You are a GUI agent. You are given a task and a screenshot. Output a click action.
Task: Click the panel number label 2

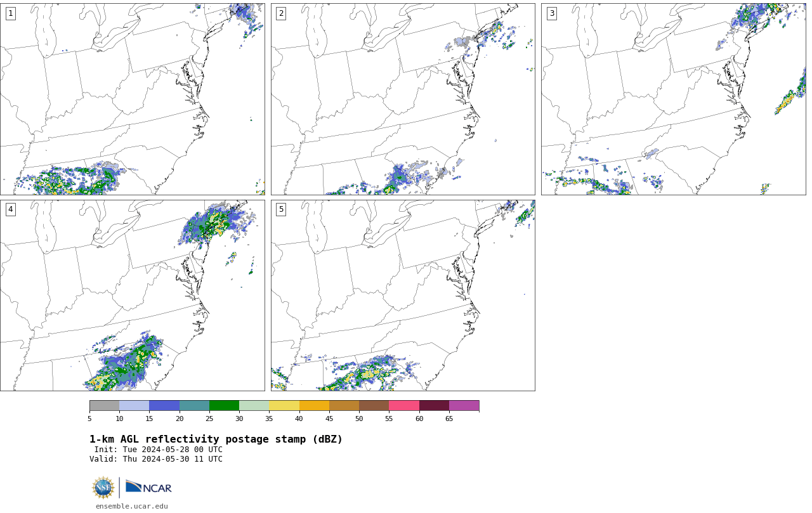[x=281, y=13]
